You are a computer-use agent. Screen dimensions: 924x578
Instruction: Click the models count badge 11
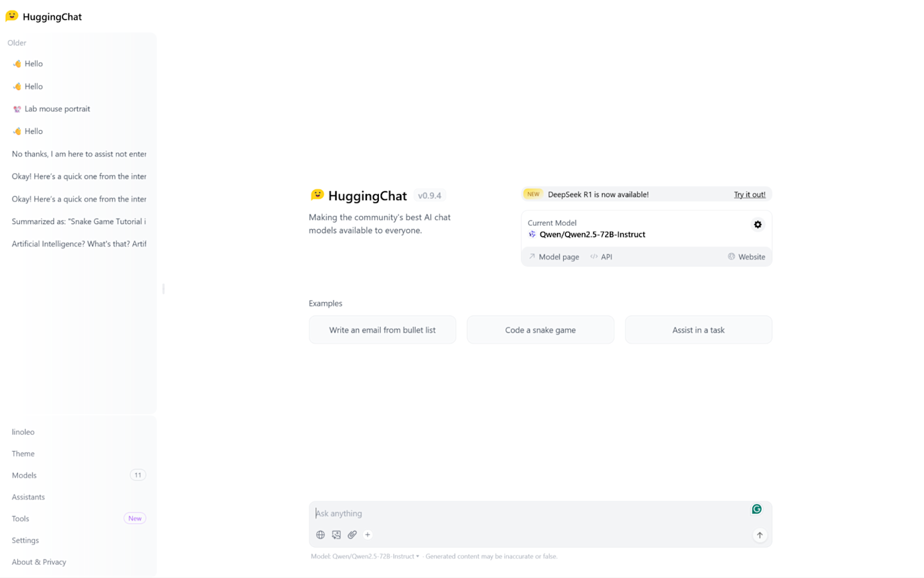tap(137, 475)
